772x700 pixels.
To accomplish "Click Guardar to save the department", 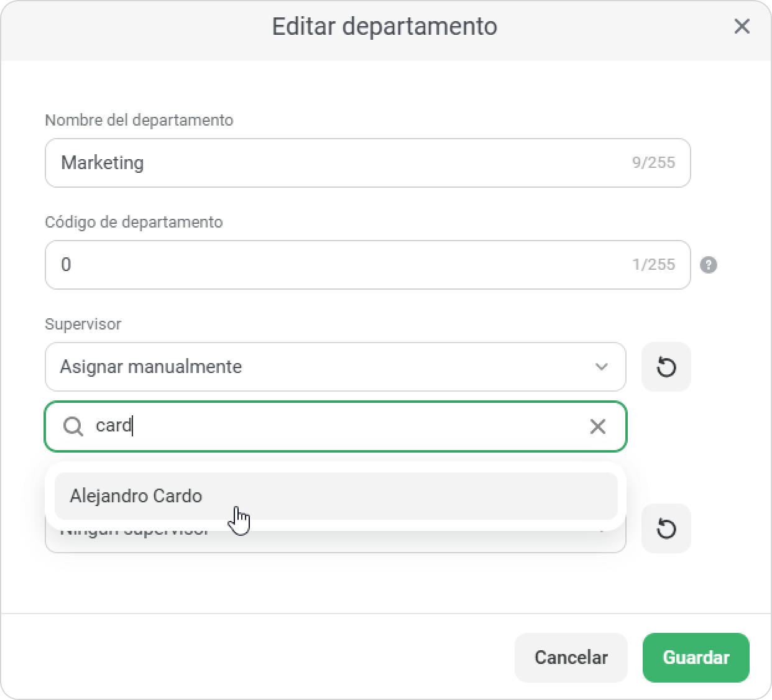I will [x=696, y=658].
